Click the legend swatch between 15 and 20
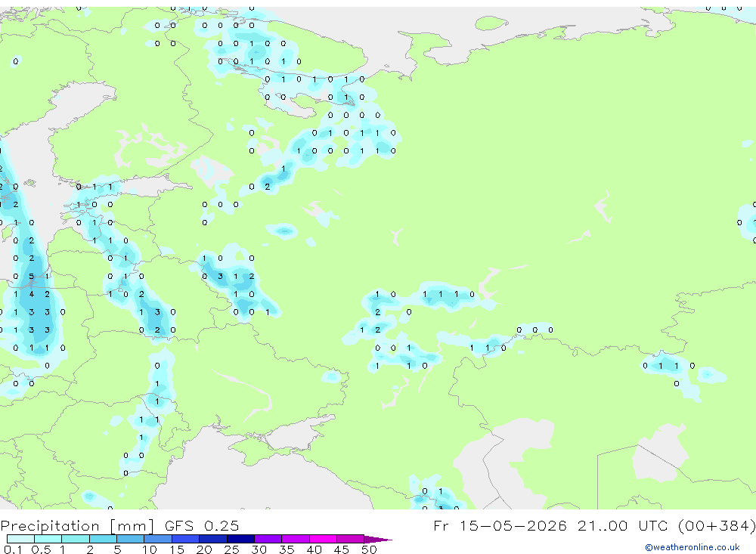Image resolution: width=756 pixels, height=554 pixels. point(186,539)
